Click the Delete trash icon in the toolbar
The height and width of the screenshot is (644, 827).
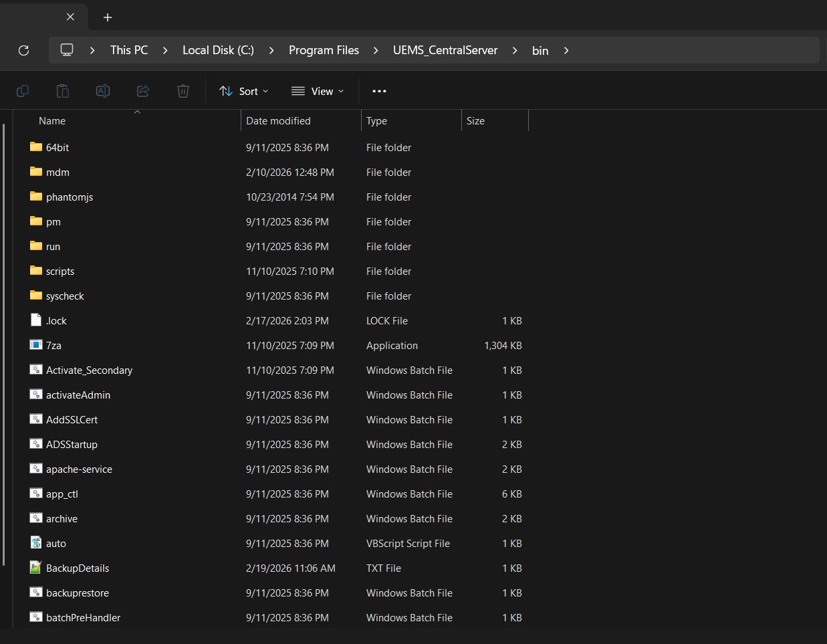(183, 91)
